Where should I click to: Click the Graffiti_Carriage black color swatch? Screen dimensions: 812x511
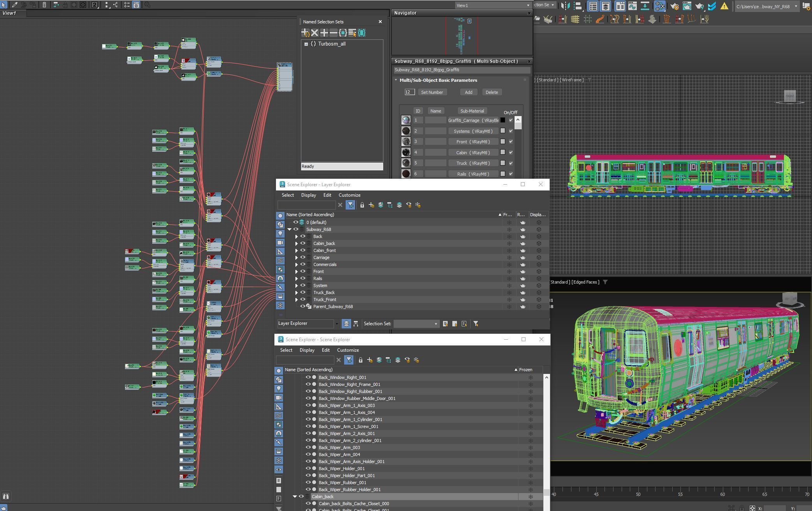click(x=503, y=120)
